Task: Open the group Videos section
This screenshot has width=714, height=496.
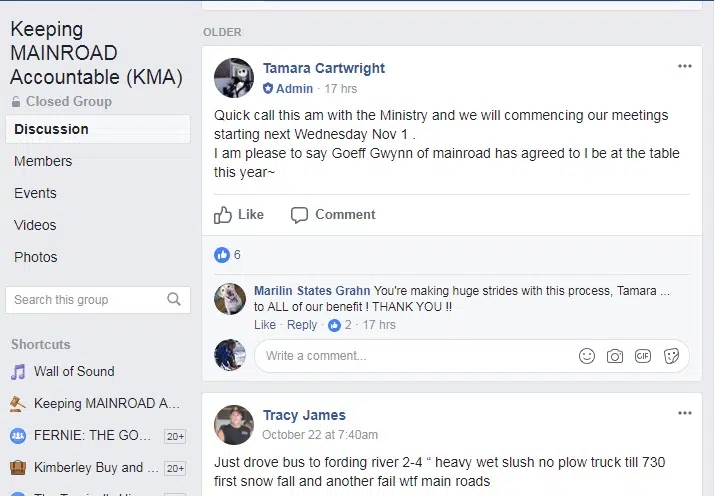Action: click(x=35, y=225)
